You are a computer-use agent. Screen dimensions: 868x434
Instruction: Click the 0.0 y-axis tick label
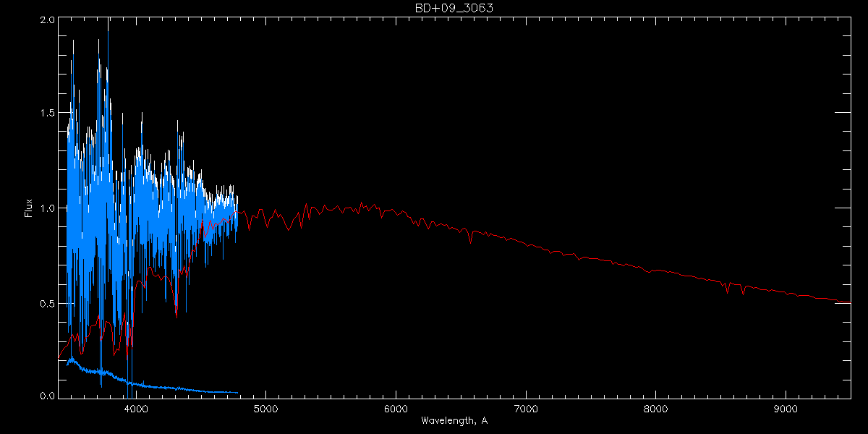[x=46, y=396]
